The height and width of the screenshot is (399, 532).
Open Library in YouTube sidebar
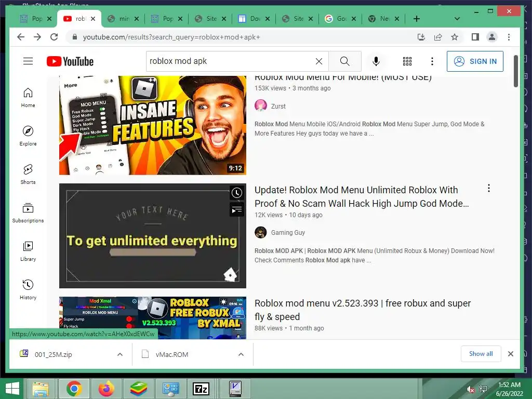click(x=28, y=251)
